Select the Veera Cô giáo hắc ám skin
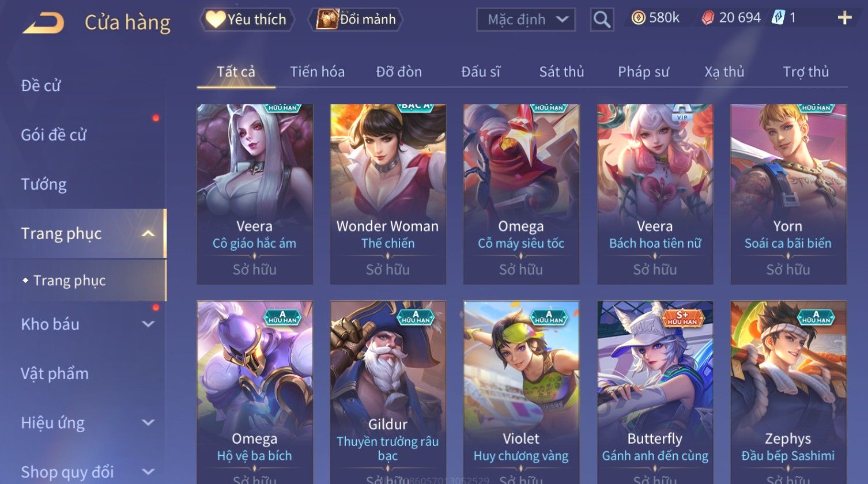868x484 pixels. coord(255,194)
